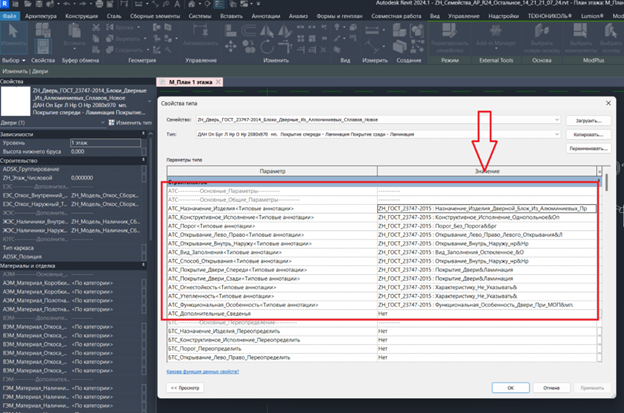Click the Measure aligned dimension icon
The height and width of the screenshot is (413, 624).
tap(372, 30)
